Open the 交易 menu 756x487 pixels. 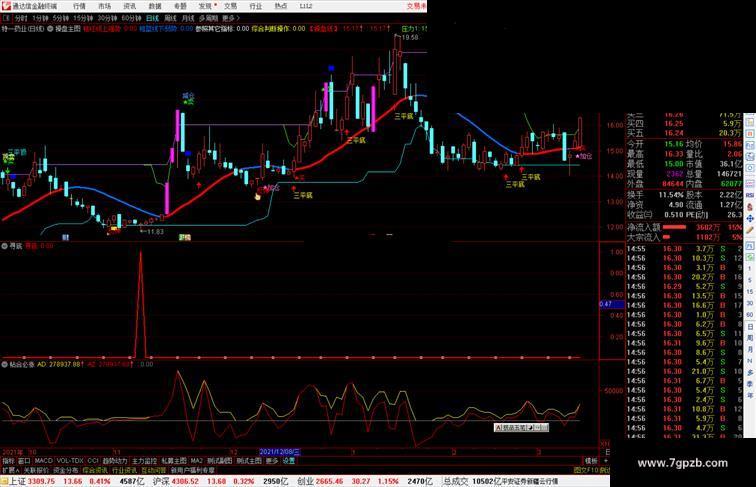230,6
